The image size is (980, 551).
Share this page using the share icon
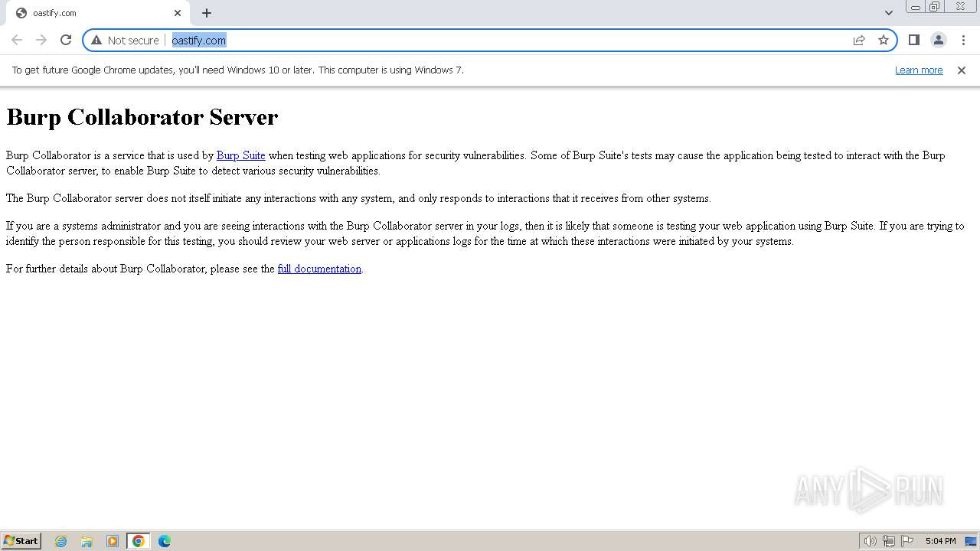(x=859, y=40)
